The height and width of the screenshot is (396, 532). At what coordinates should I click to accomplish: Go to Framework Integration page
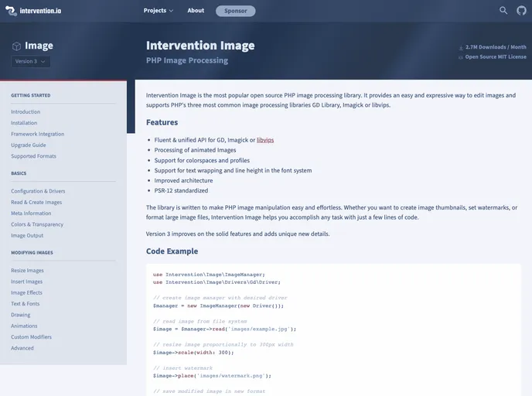point(38,134)
